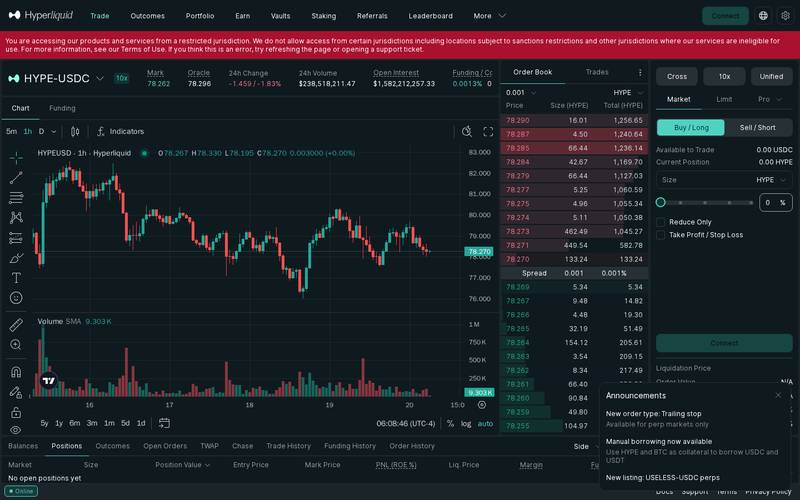Viewport: 800px width, 500px height.
Task: Open the Size HYPE unit dropdown
Action: coord(771,180)
